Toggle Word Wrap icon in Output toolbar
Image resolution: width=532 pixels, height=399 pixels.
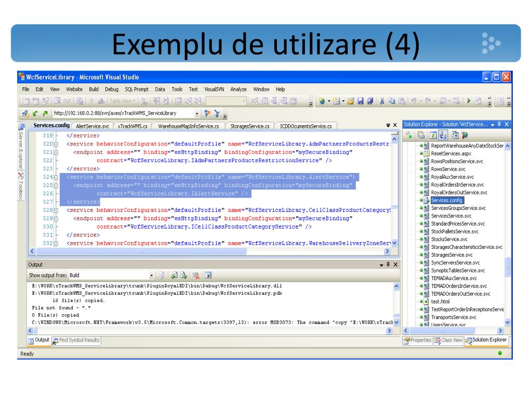point(208,275)
